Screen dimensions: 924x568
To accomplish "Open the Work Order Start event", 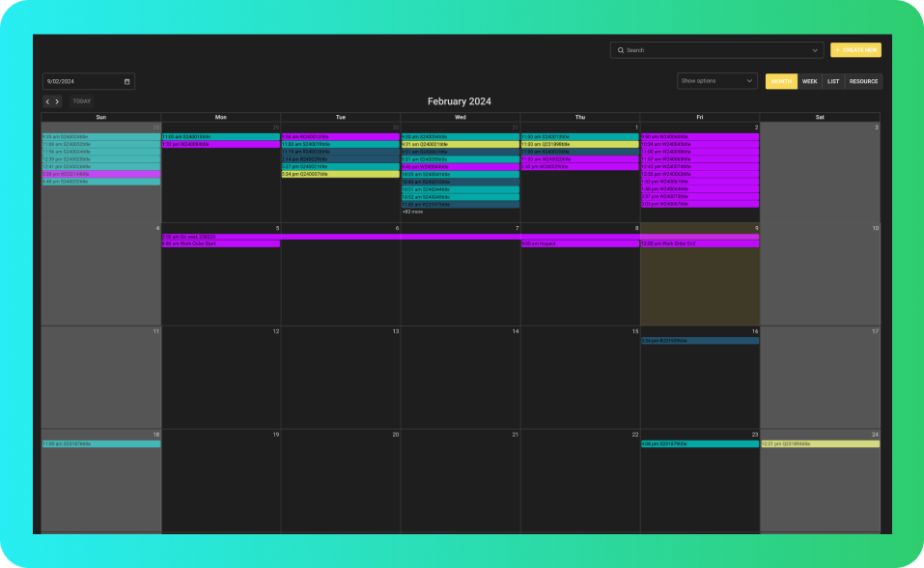I will tap(220, 243).
